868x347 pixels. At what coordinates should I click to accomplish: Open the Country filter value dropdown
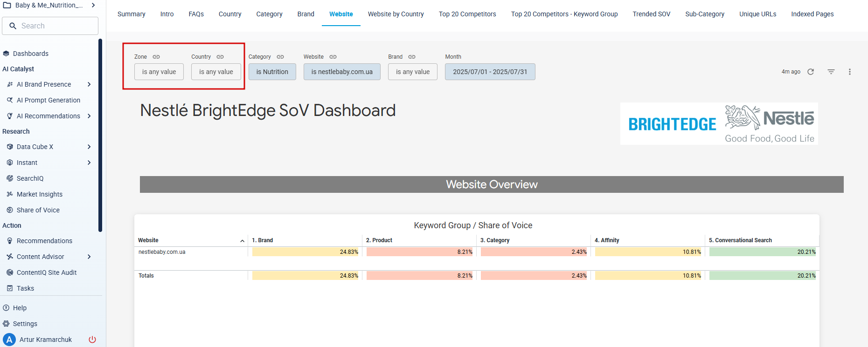point(216,72)
